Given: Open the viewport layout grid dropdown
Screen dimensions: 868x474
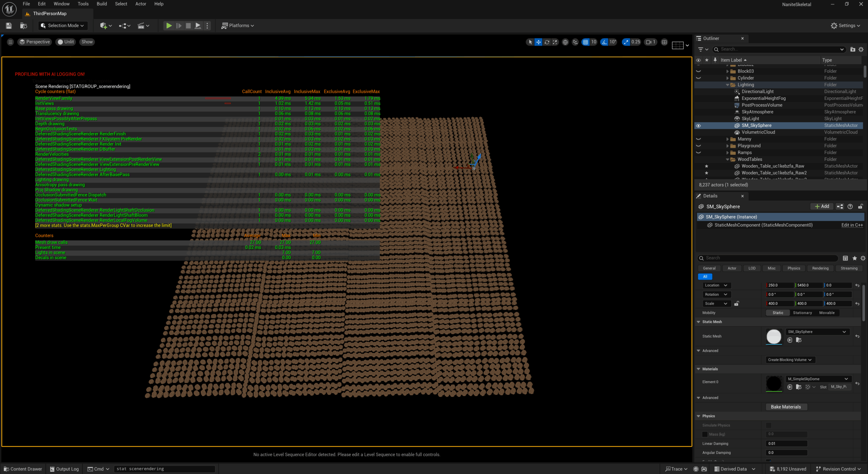Looking at the screenshot, I should 680,45.
